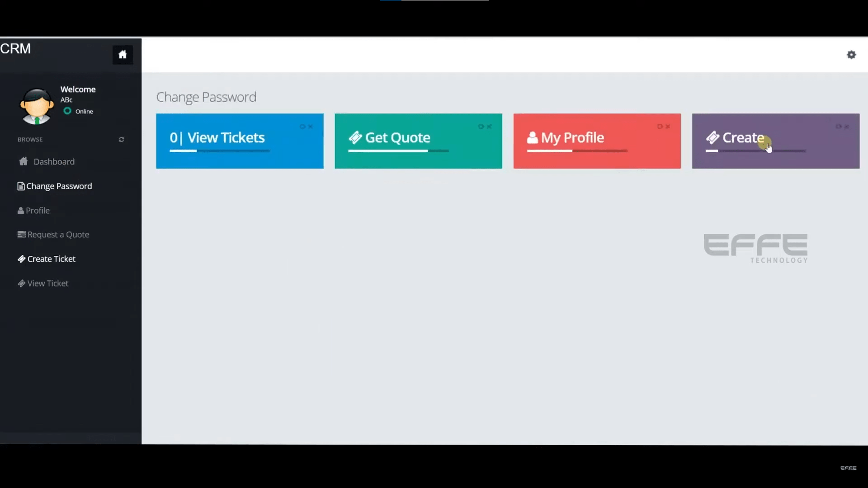Click the Change Password lock icon

(21, 186)
